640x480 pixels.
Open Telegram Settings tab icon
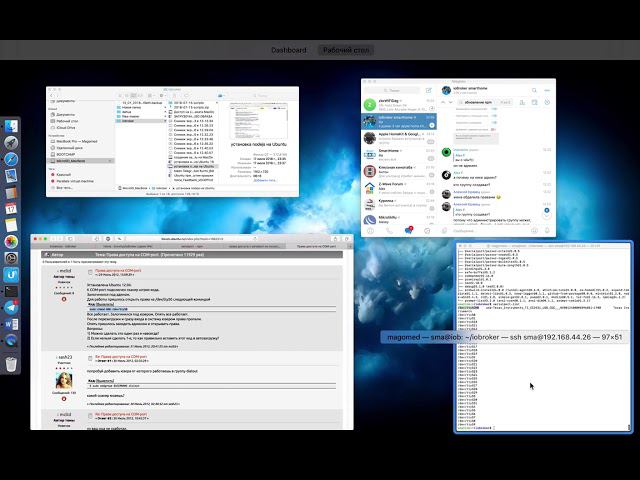click(427, 231)
